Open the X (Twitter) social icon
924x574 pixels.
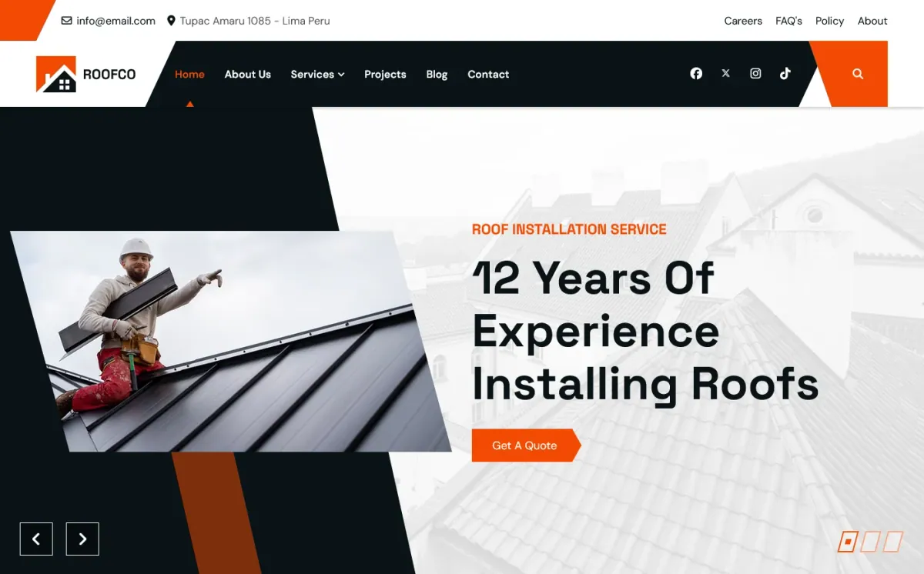(725, 74)
